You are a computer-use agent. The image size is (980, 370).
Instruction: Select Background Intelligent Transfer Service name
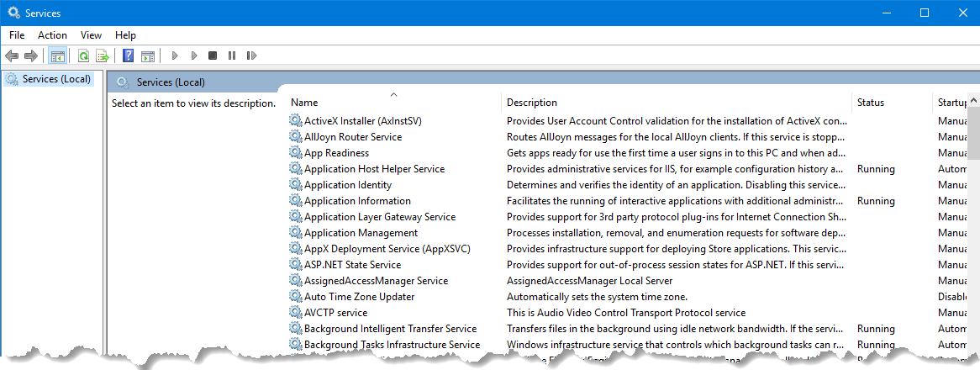coord(391,328)
